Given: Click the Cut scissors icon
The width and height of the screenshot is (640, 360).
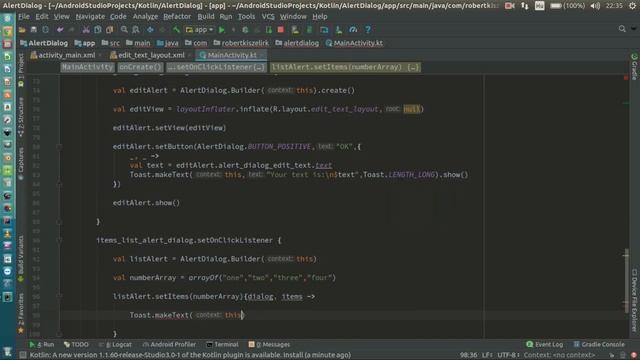Looking at the screenshot, I should 86,30.
